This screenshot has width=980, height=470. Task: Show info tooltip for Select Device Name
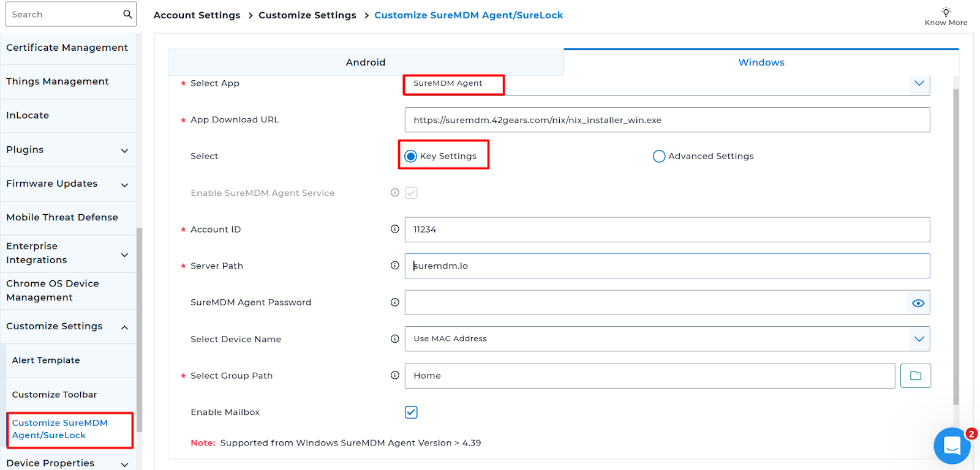tap(395, 338)
